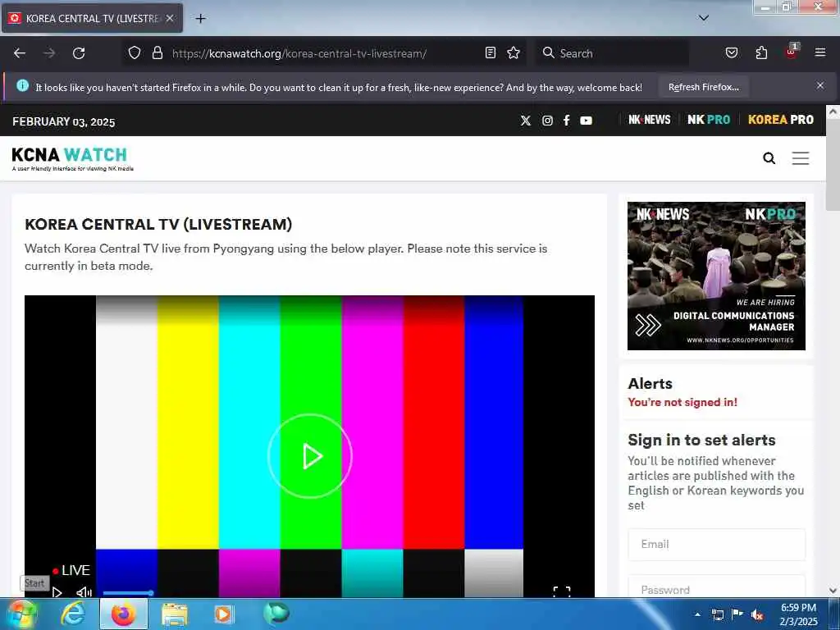Adjust the player volume slider
840x630 pixels.
(x=129, y=593)
